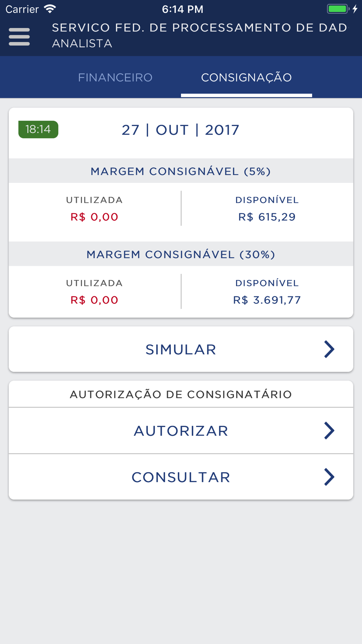Tap the Margem Consignável (5%) header
The image size is (362, 644).
pyautogui.click(x=181, y=171)
